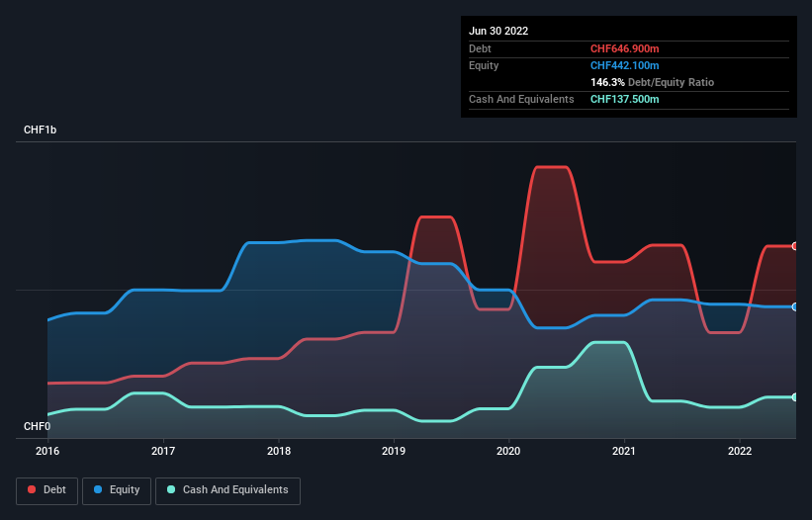The image size is (812, 520).
Task: Click the 146.3% Debt/Equity Ratio text
Action: tap(652, 82)
